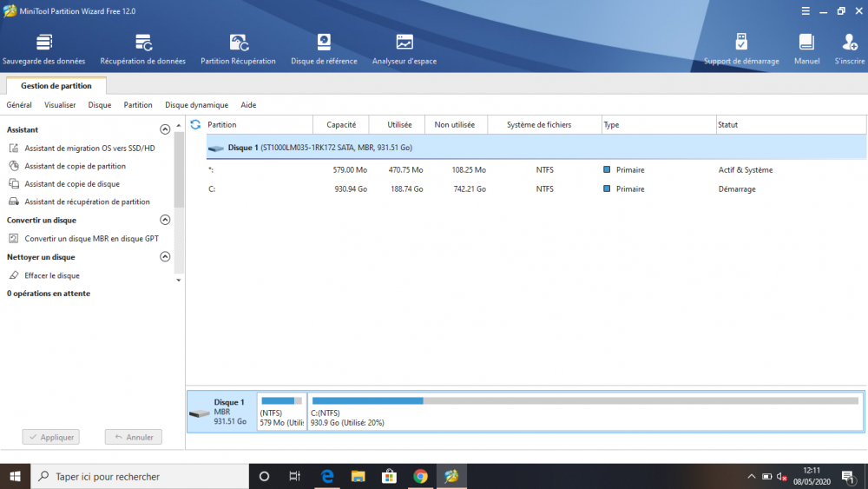Open Support de démarrage builder
868x489 pixels.
coord(741,49)
